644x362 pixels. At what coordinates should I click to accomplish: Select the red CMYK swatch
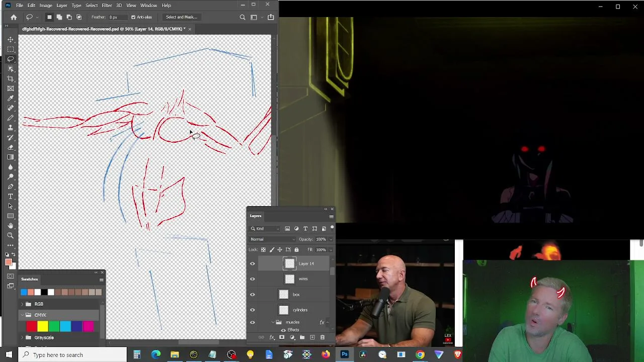coord(31,327)
